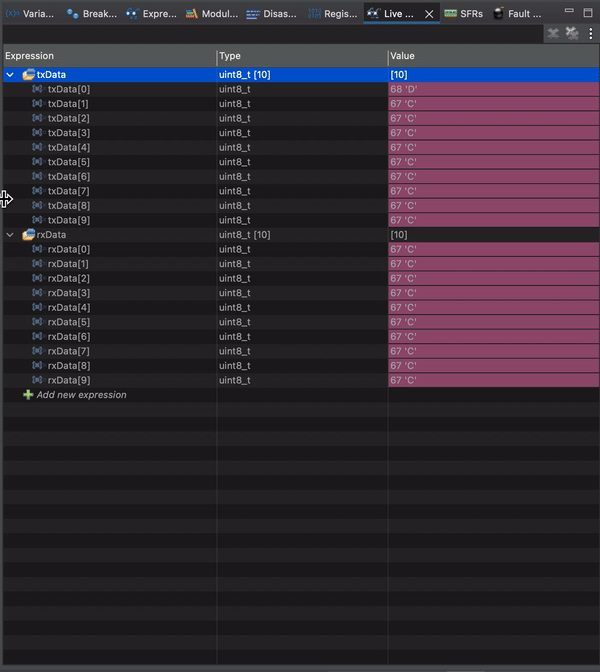Select the txData[0] value cell
600x672 pixels.
[493, 89]
